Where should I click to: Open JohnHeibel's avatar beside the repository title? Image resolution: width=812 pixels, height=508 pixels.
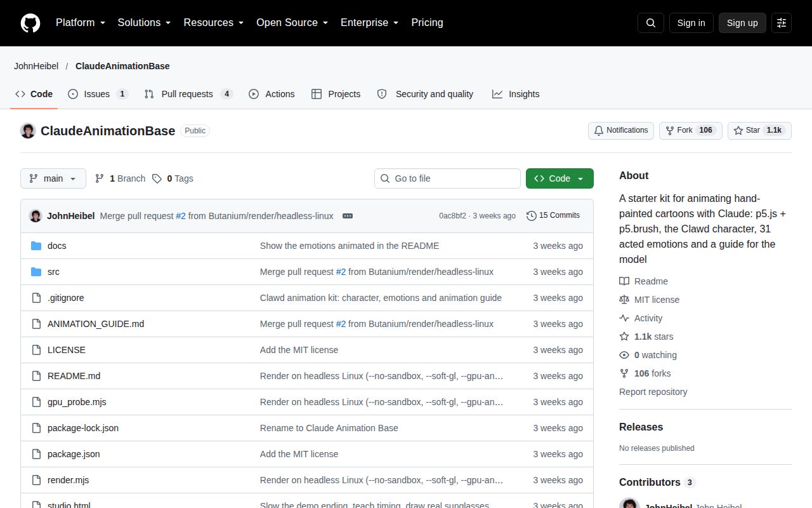[x=28, y=131]
